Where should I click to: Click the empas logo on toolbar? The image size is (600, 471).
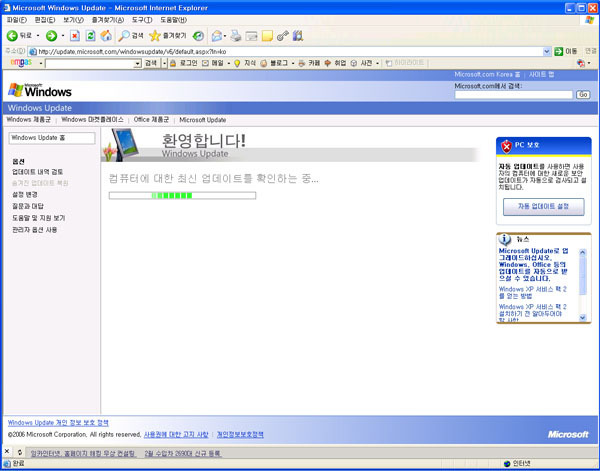pyautogui.click(x=21, y=62)
